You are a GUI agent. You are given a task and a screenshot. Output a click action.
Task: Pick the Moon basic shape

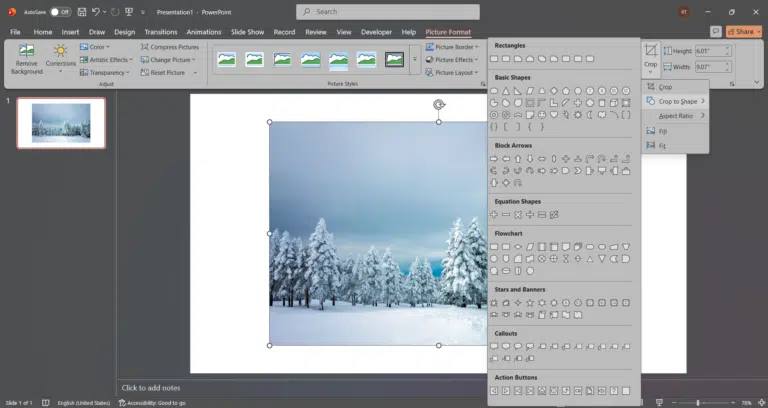pyautogui.click(x=590, y=115)
